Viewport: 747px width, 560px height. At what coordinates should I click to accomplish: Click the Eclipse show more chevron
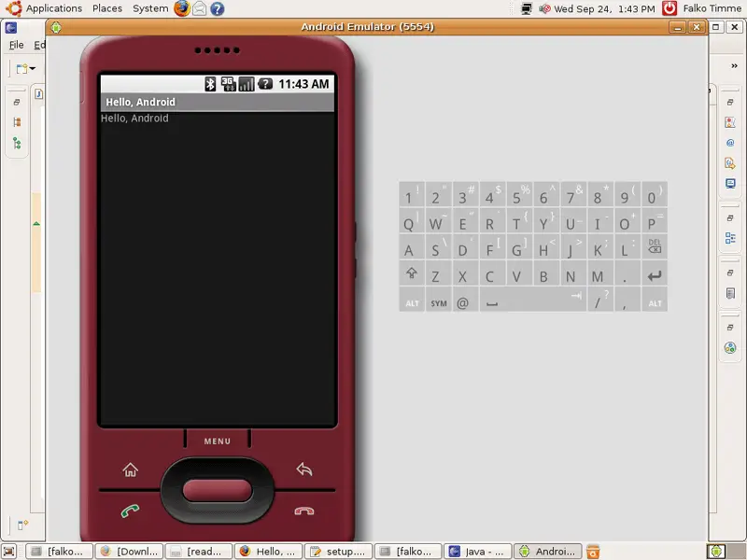pos(734,66)
